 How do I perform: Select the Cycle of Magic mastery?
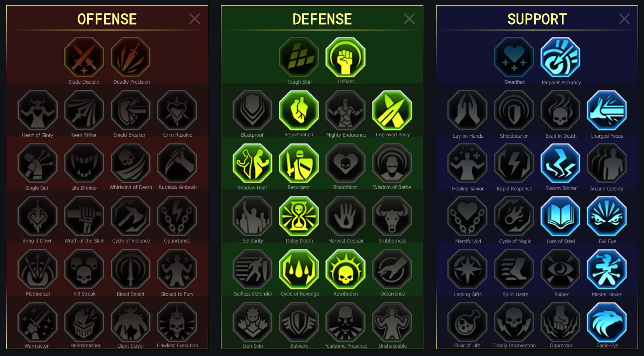[x=514, y=216]
